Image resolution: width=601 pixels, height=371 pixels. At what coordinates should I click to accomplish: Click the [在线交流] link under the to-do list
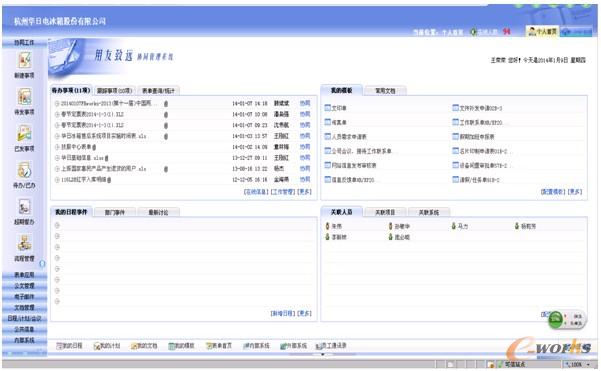point(256,192)
